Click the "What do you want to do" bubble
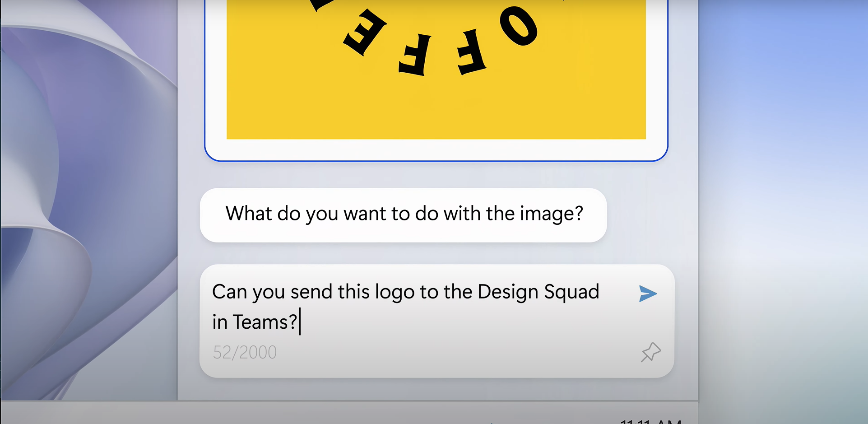 pos(403,215)
